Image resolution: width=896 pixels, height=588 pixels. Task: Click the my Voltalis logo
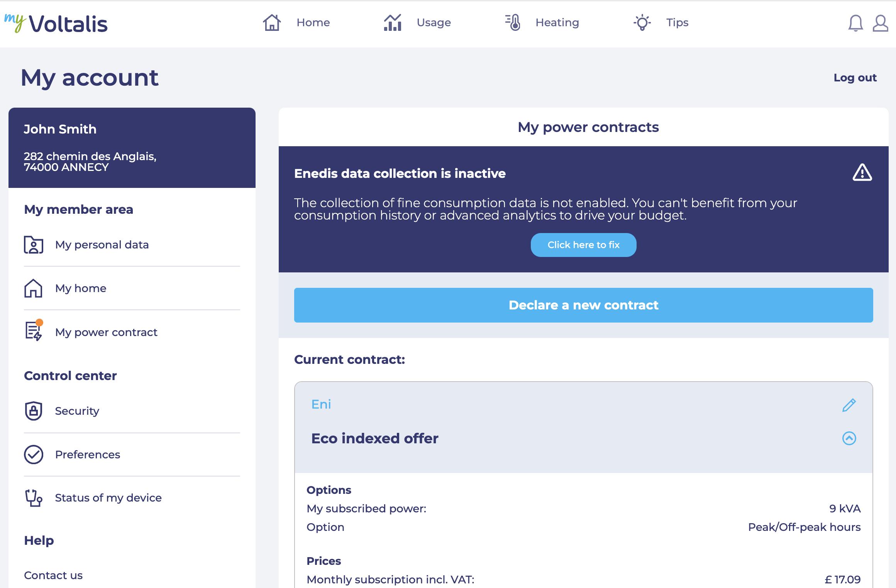tap(56, 23)
